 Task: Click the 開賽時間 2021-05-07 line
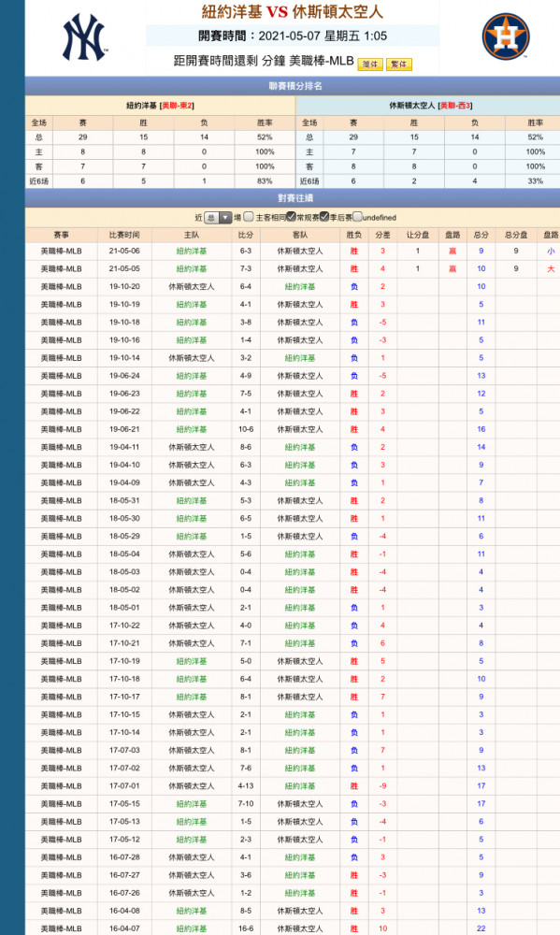293,36
